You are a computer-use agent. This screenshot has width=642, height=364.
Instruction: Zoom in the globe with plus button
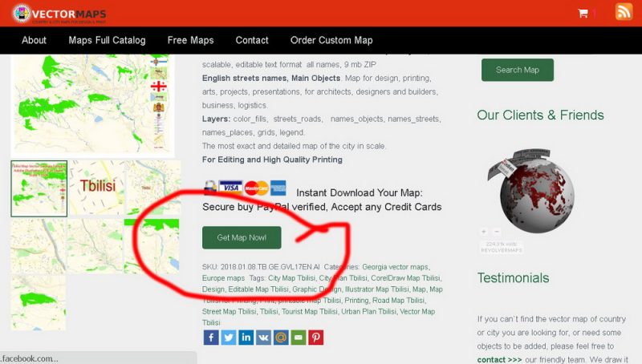(484, 232)
